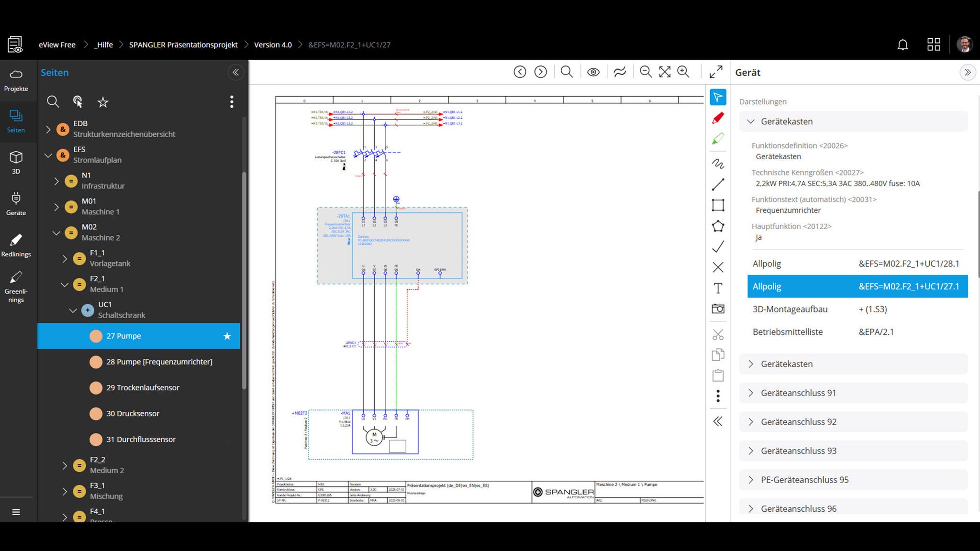Toggle the visibility eye icon
The image size is (980, 551).
coord(593,72)
